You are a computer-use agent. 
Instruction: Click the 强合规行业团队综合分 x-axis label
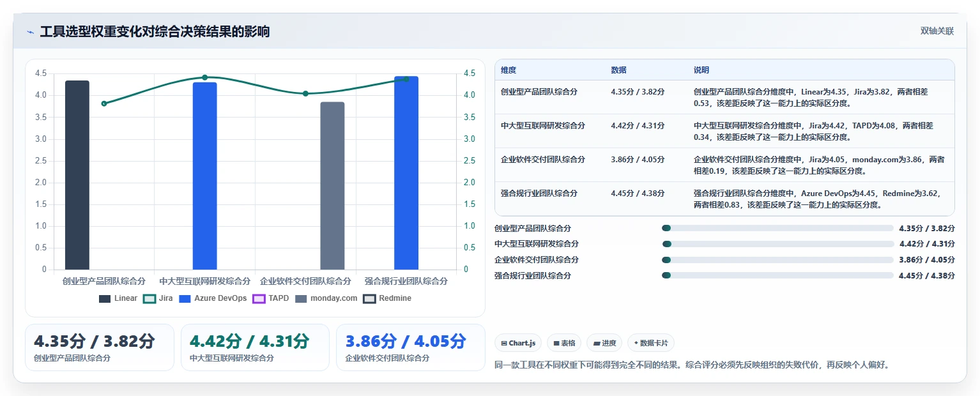406,281
